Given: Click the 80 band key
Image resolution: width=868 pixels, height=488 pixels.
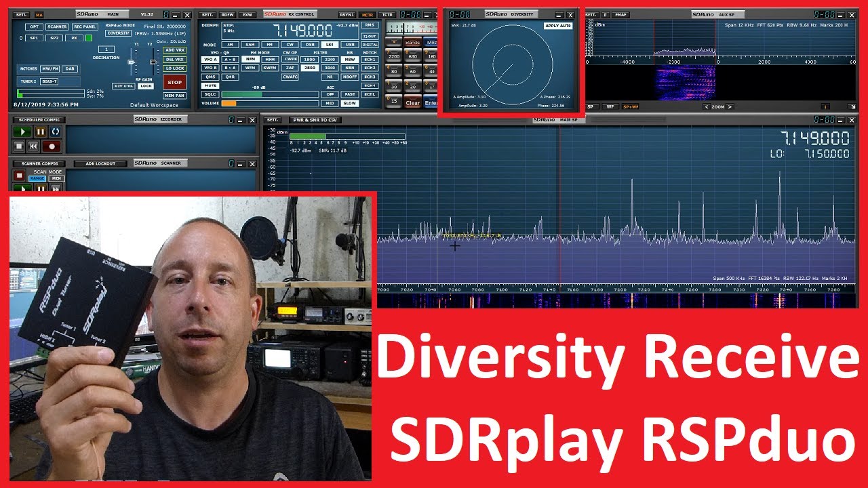Looking at the screenshot, I should 394,71.
